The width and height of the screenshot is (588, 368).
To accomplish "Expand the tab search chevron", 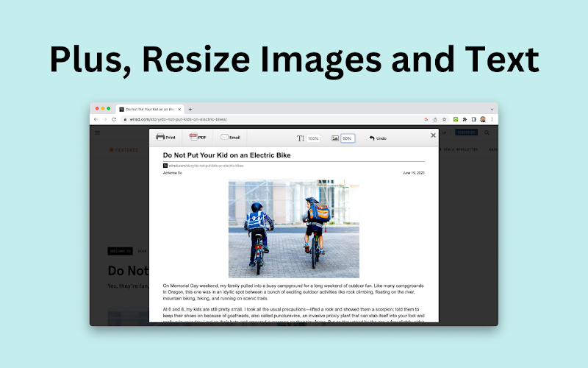I will (x=492, y=109).
